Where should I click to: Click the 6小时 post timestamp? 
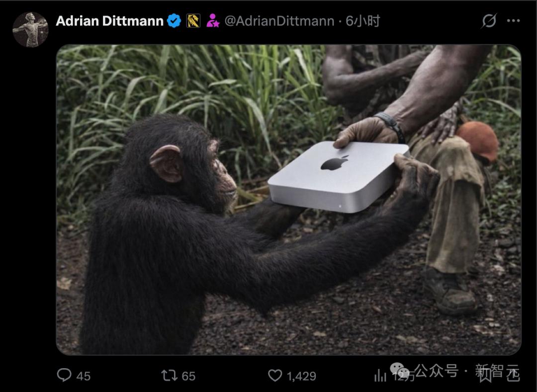point(363,21)
